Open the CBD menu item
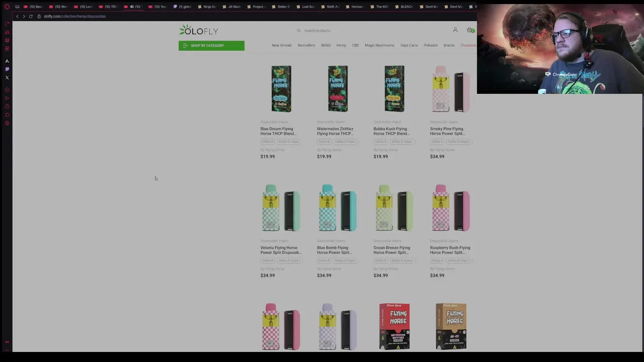 pos(355,45)
